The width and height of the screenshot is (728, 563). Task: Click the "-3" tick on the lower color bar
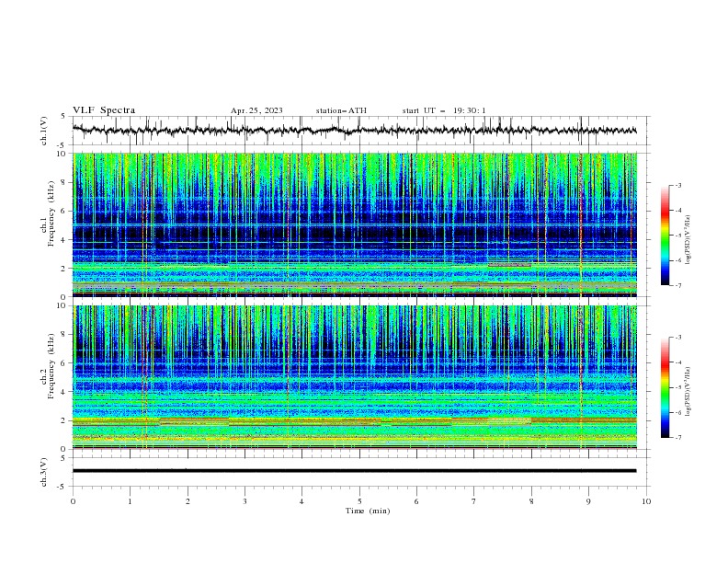click(678, 338)
